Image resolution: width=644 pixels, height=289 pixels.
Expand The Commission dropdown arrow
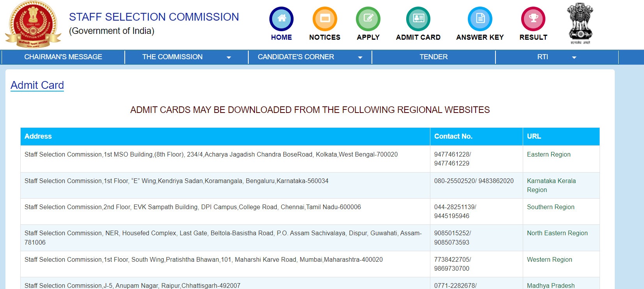[229, 58]
